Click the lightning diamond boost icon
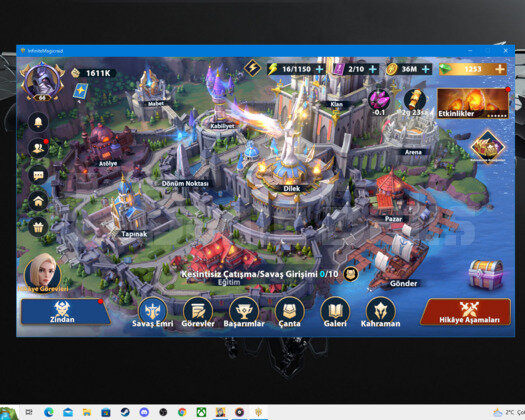The image size is (525, 420). [x=253, y=68]
